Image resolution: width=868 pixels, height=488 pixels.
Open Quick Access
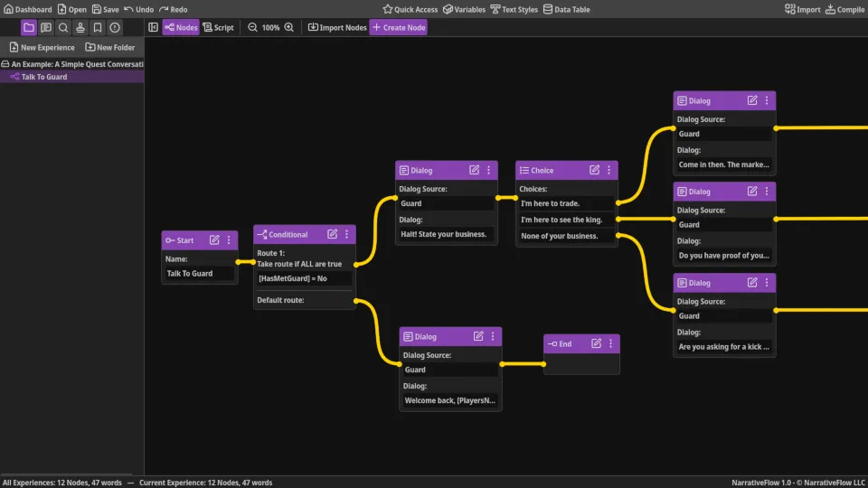pos(410,9)
